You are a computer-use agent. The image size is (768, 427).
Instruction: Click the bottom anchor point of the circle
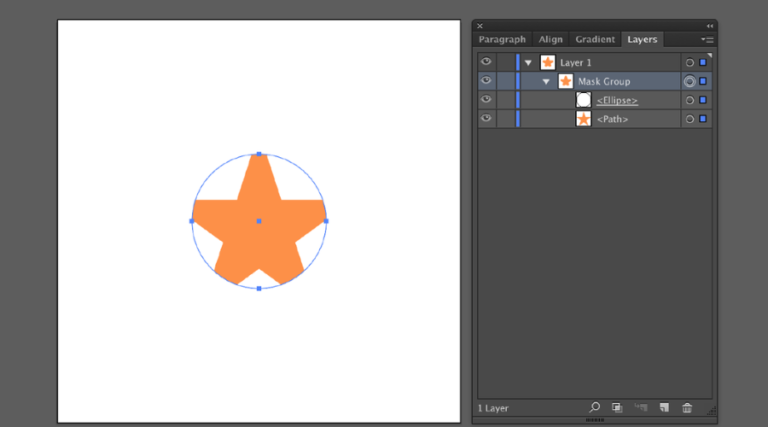(259, 288)
